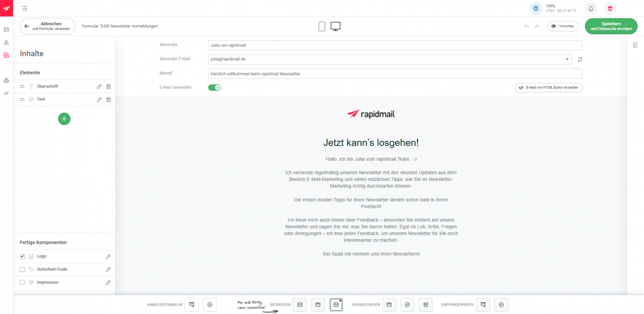This screenshot has height=314, width=644.
Task: Click Abbrechen und Formular verlassen
Action: (x=48, y=26)
